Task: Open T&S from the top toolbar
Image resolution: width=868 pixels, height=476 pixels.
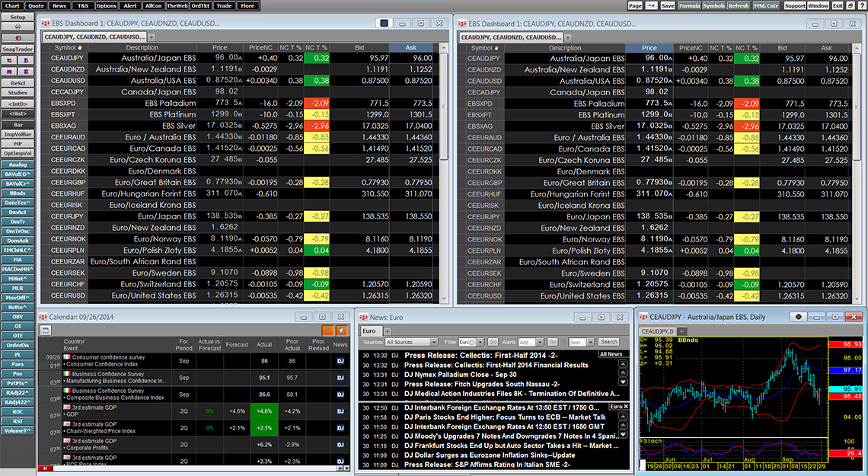Action: pyautogui.click(x=82, y=5)
